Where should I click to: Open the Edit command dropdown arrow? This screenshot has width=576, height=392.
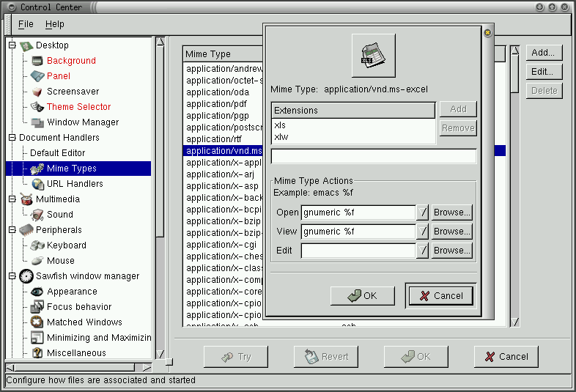point(422,251)
